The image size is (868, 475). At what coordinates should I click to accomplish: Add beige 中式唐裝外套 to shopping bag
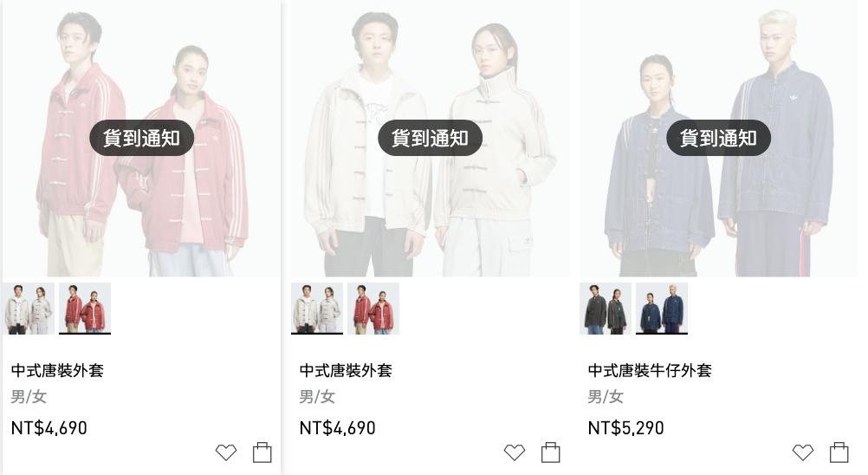[x=550, y=452]
